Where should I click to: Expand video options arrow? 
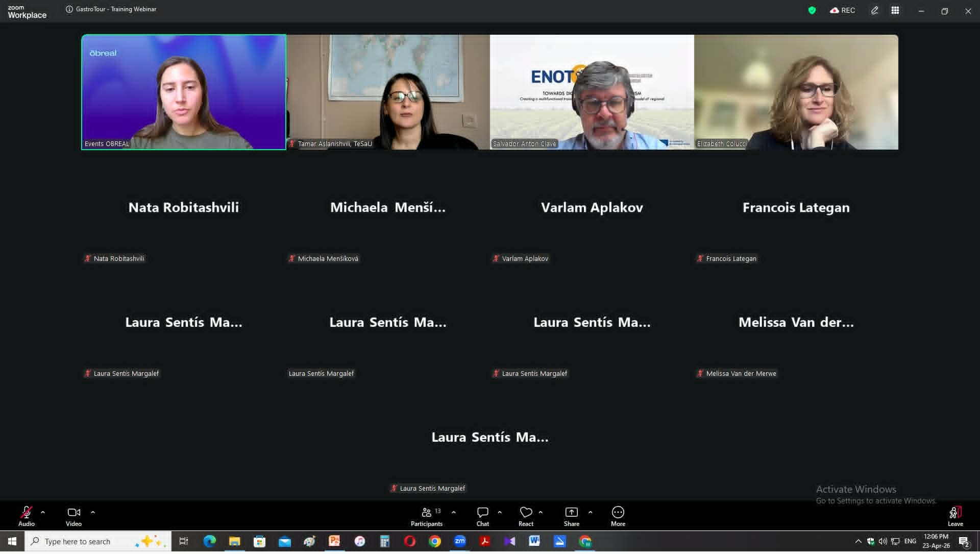click(93, 512)
